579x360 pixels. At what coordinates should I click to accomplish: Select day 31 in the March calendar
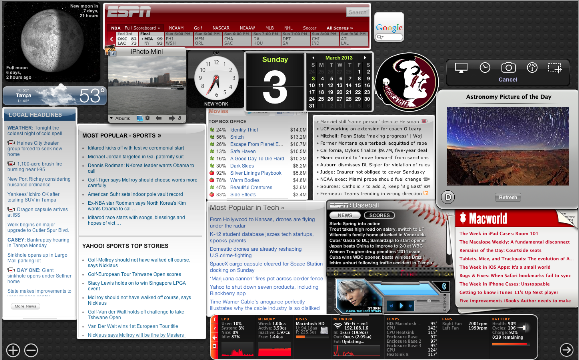312,106
